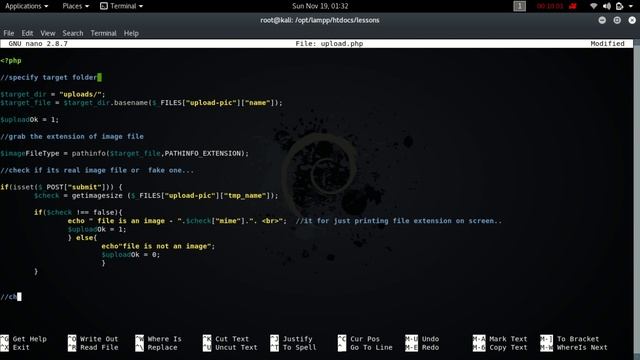This screenshot has height=360, width=640.
Task: Place cursor on '<?php' line
Action: (11, 60)
